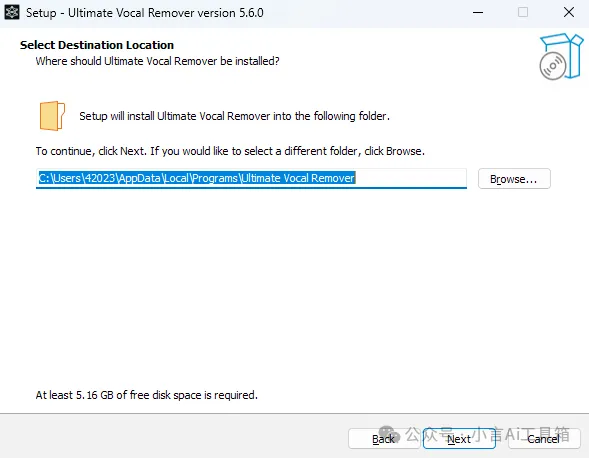Click the yellow folder icon
Image resolution: width=589 pixels, height=458 pixels.
coord(52,116)
